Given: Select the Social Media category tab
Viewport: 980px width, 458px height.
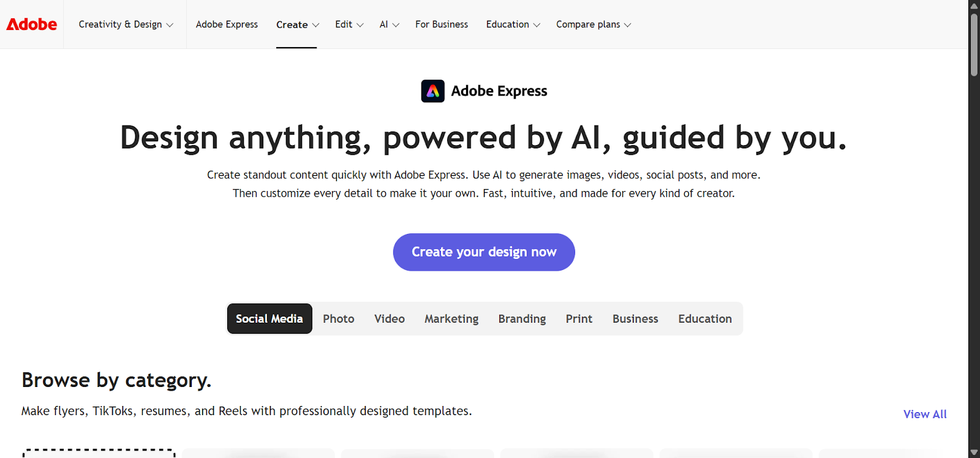Looking at the screenshot, I should click(x=269, y=319).
